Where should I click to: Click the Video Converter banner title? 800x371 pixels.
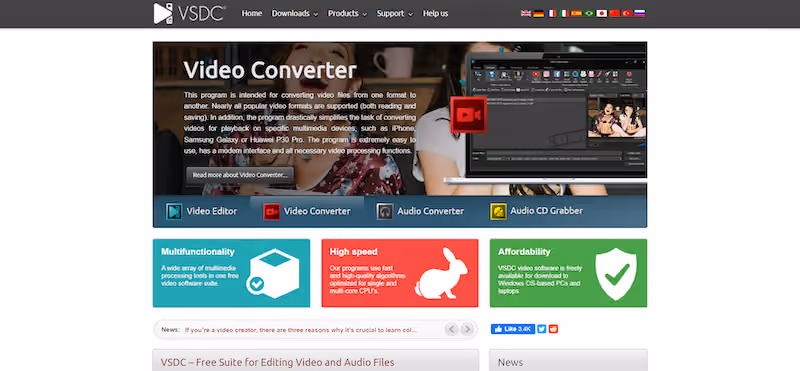click(x=270, y=70)
